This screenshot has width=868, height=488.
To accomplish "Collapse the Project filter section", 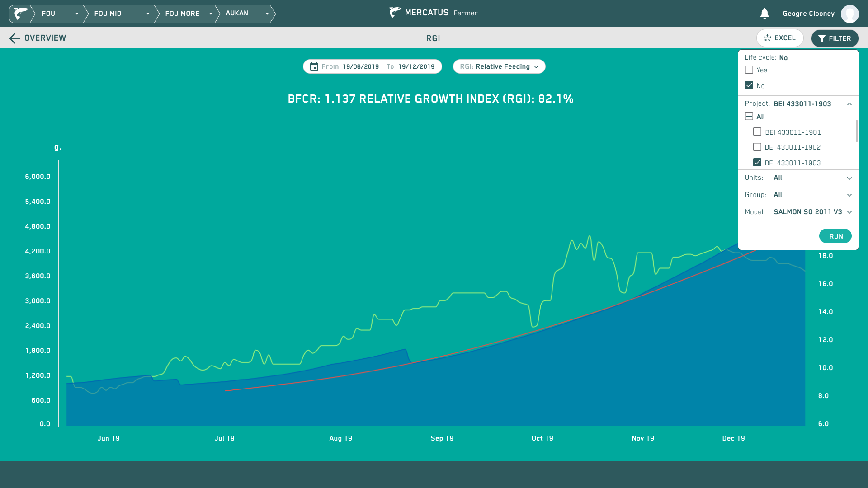I will click(x=849, y=104).
